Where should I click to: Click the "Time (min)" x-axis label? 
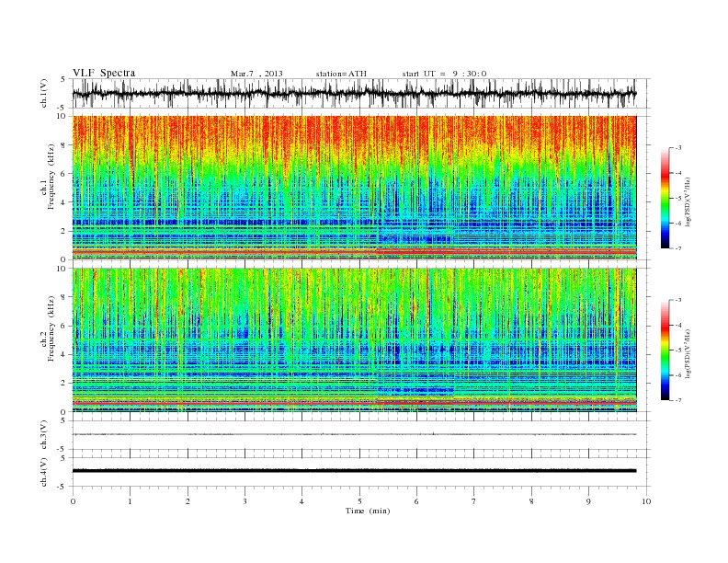click(x=368, y=511)
